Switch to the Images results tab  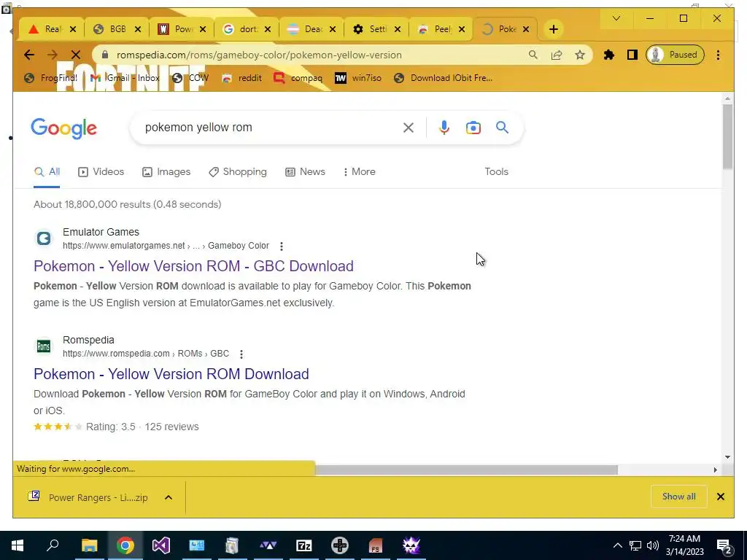coord(166,172)
